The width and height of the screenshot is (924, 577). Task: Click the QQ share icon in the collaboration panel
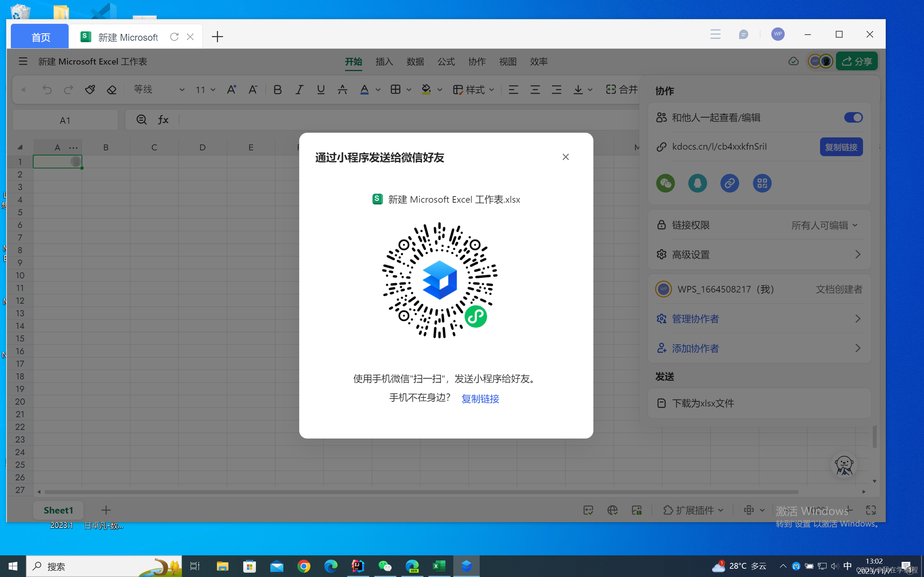[697, 184]
